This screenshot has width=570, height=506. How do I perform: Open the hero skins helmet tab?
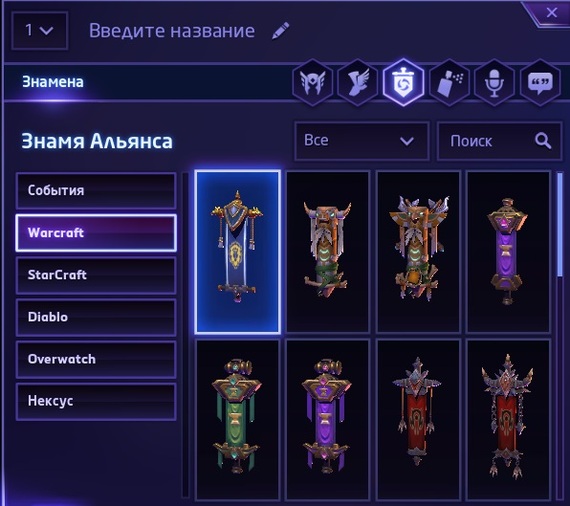312,82
